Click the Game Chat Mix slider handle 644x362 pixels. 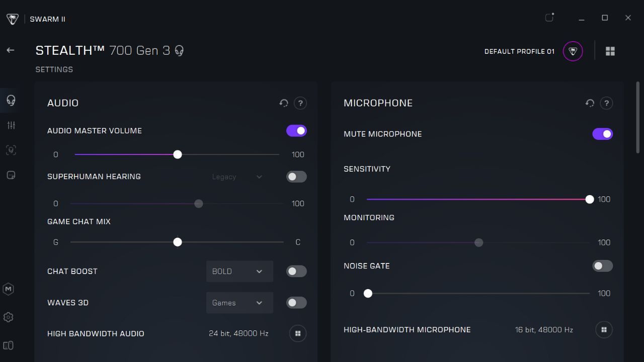pos(178,242)
